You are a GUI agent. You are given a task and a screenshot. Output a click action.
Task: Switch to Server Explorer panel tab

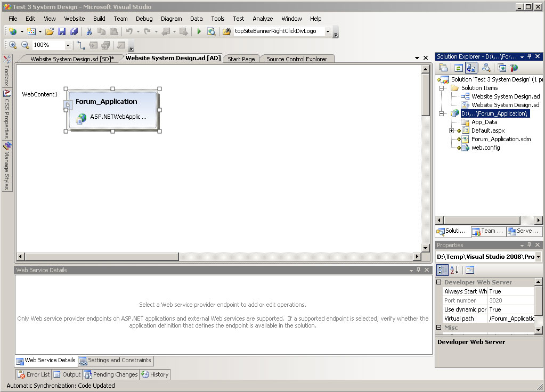(524, 231)
